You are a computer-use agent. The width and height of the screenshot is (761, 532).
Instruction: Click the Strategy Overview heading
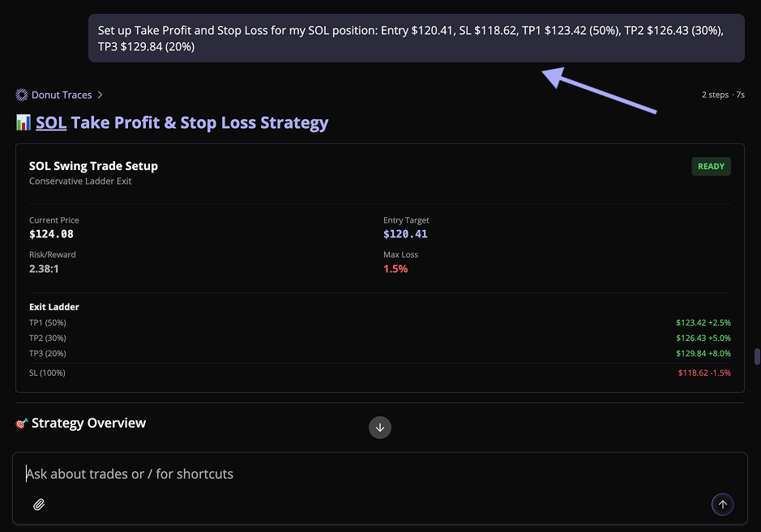pos(88,423)
